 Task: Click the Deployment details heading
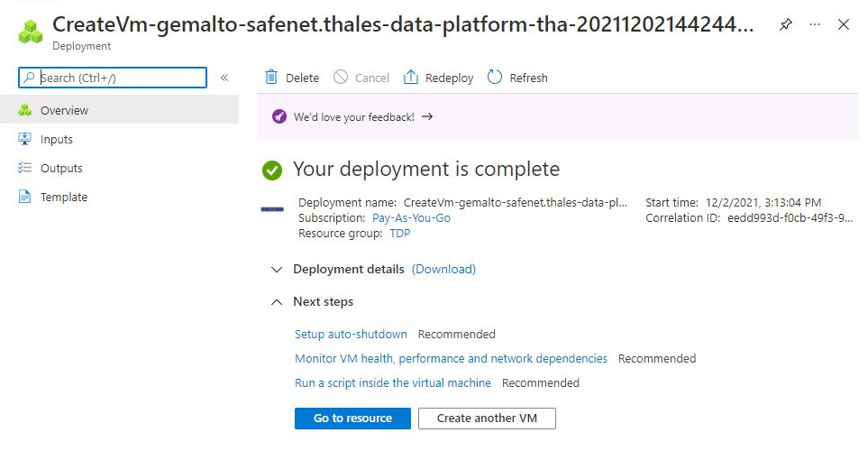[349, 270]
